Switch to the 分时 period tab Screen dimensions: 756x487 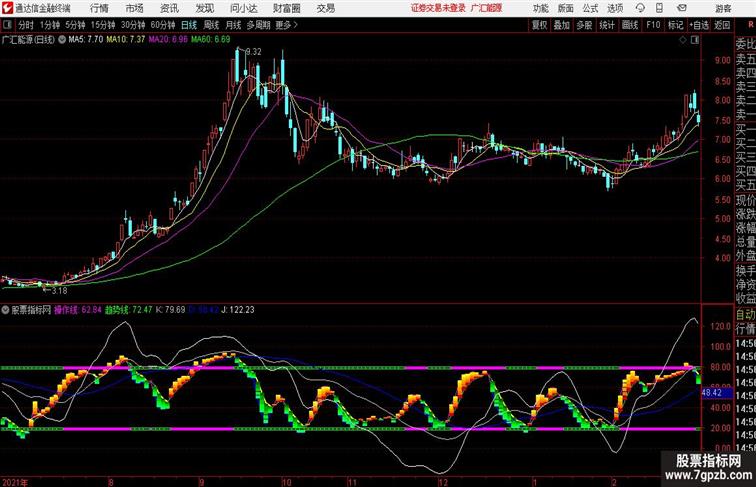tap(26, 25)
